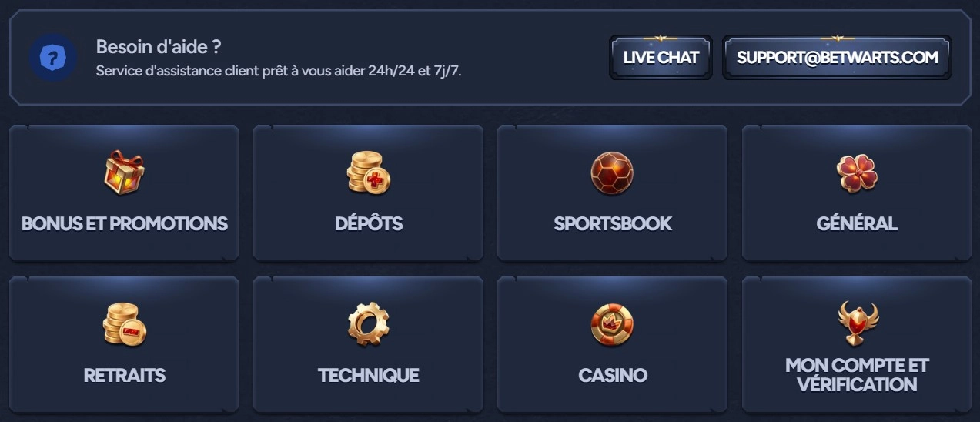Open the Bonus et Promotions category

(125, 224)
